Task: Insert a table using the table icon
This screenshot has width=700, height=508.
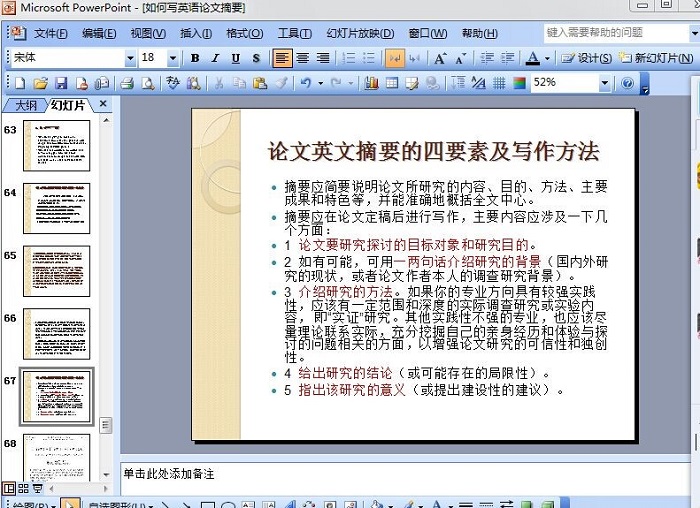Action: click(392, 83)
